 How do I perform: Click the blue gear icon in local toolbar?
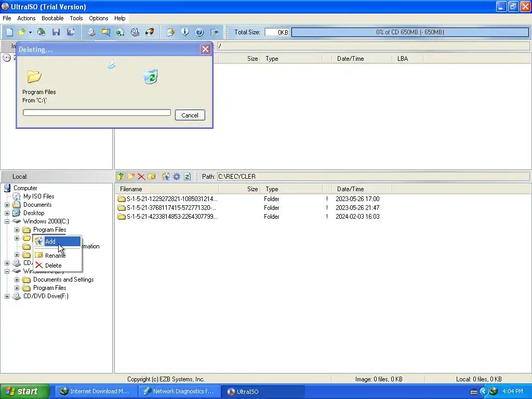(177, 177)
